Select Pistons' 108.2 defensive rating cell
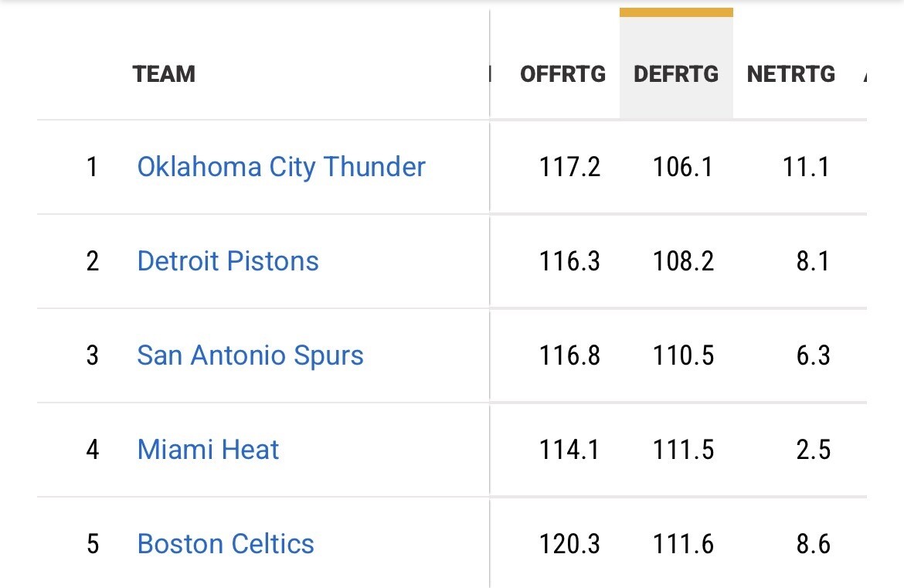 click(683, 261)
